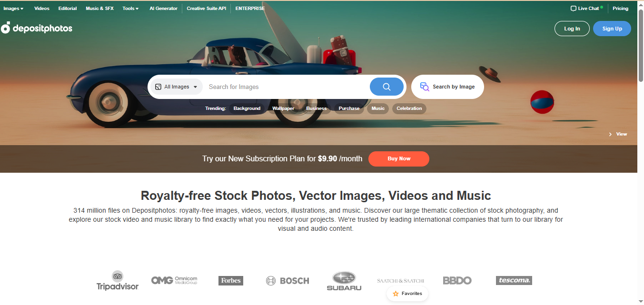Click the Subaru logo
The image size is (644, 305).
(x=344, y=281)
